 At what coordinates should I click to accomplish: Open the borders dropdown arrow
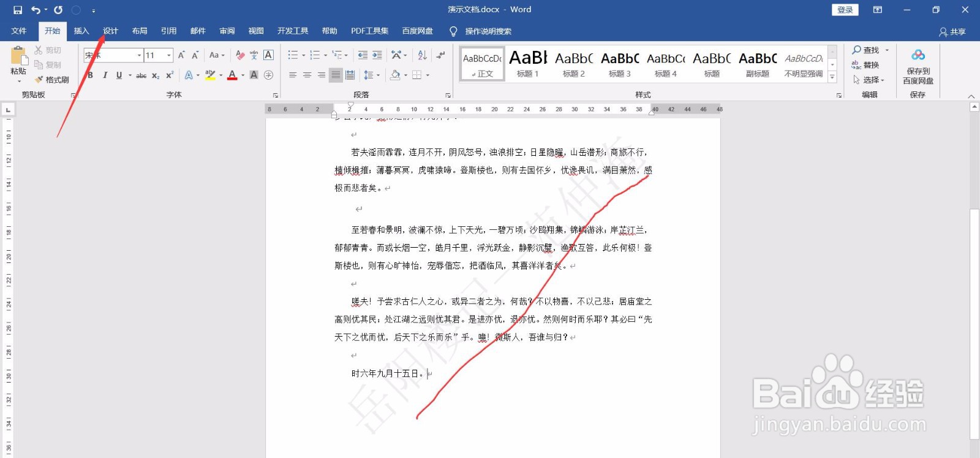coord(428,75)
